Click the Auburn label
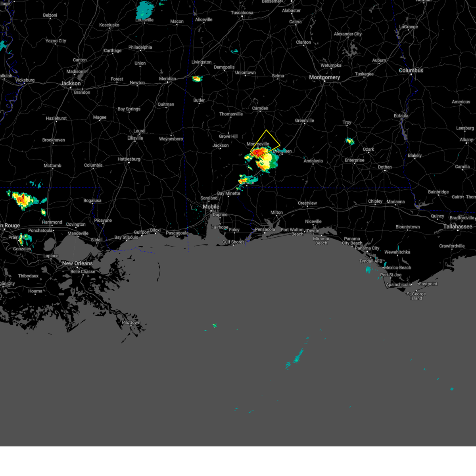 tap(379, 60)
